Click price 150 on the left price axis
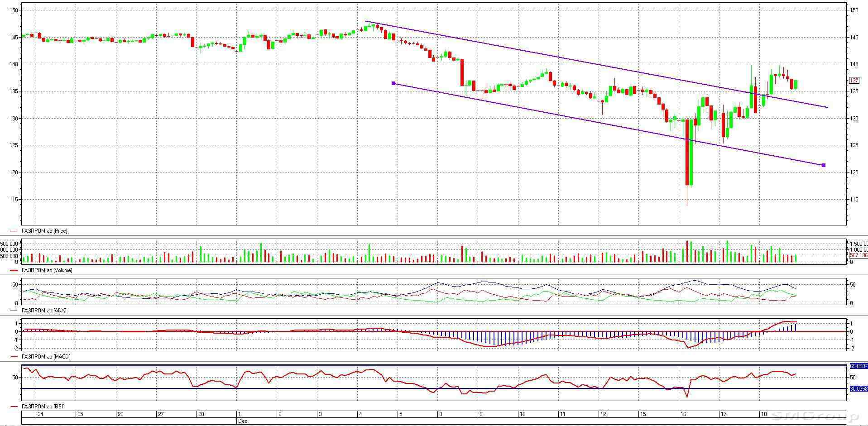 click(x=14, y=10)
